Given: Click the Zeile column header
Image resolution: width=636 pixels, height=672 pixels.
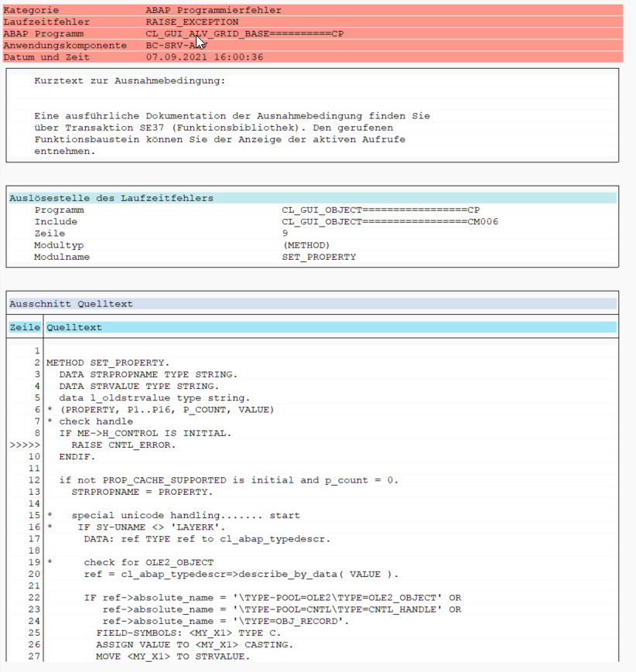Looking at the screenshot, I should click(25, 328).
